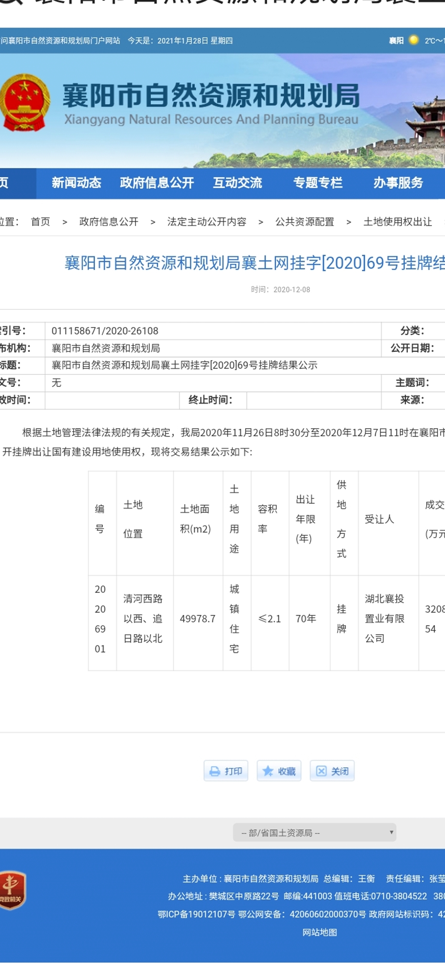The width and height of the screenshot is (445, 980).
Task: Click the 收藏 button
Action: pos(279,771)
